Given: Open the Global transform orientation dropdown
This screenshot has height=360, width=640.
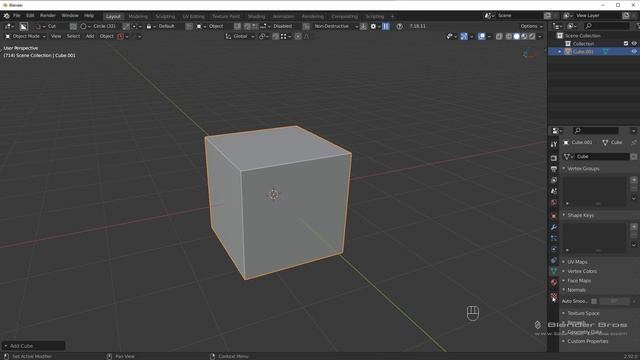Looking at the screenshot, I should pos(240,36).
